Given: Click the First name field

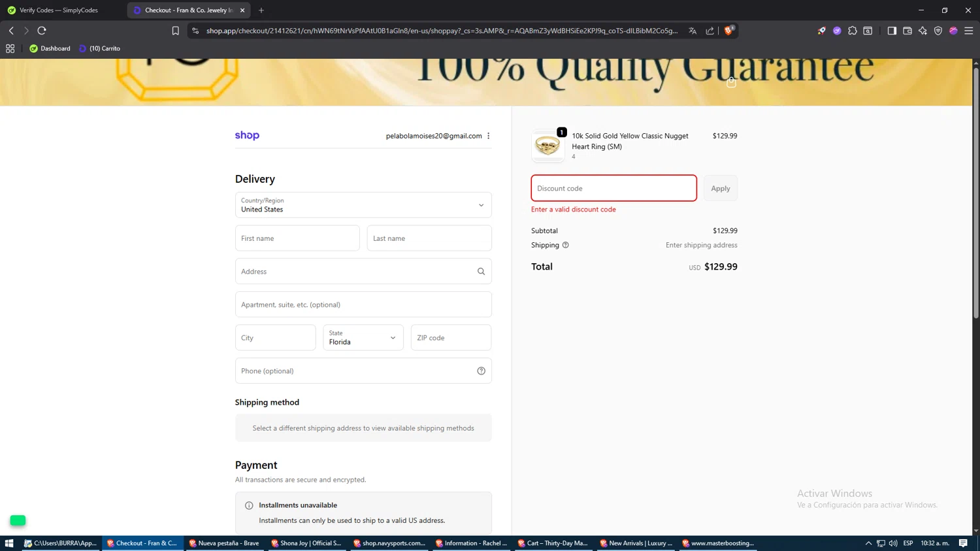Looking at the screenshot, I should coord(297,238).
